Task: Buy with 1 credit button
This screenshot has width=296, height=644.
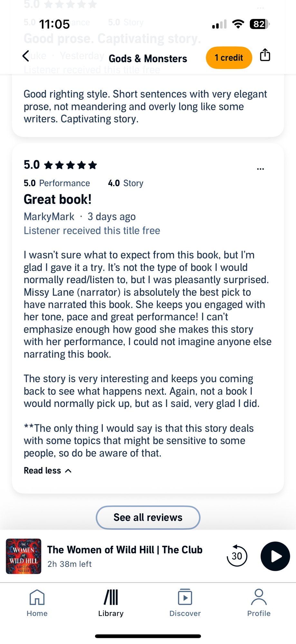Action: 229,58
